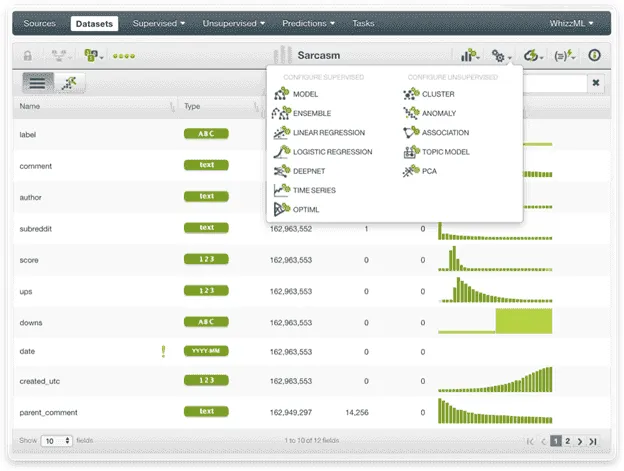Image resolution: width=624 pixels, height=471 pixels.
Task: Click the text badge for parent_comment
Action: (x=206, y=411)
